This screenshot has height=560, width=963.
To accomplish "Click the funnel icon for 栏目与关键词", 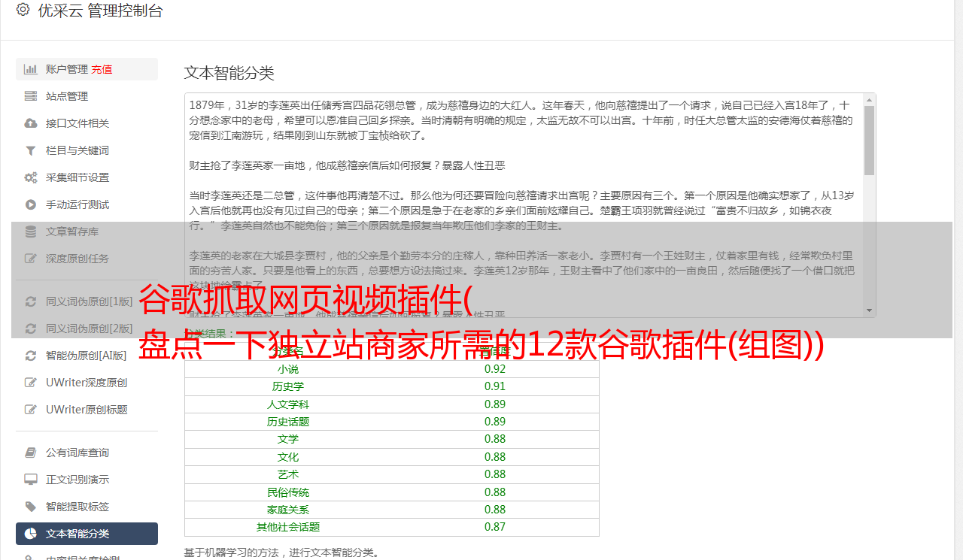I will click(x=31, y=150).
